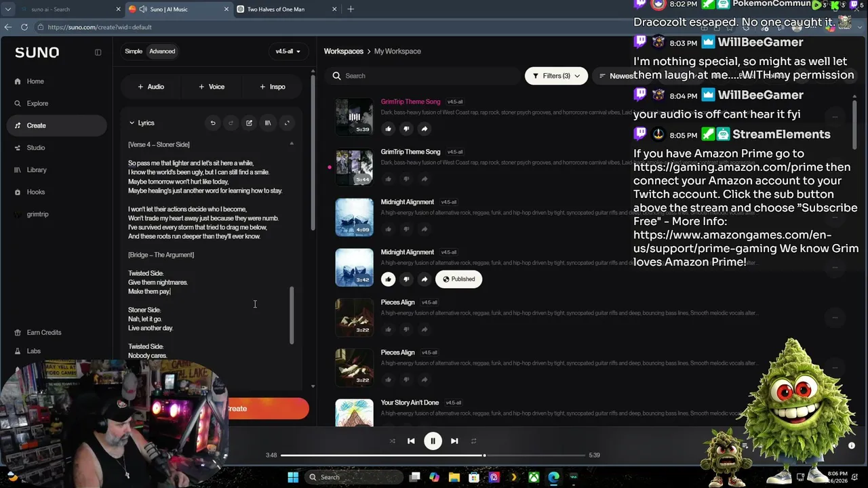Open the Filters (3) dropdown
Image resolution: width=868 pixels, height=488 pixels.
tap(556, 76)
